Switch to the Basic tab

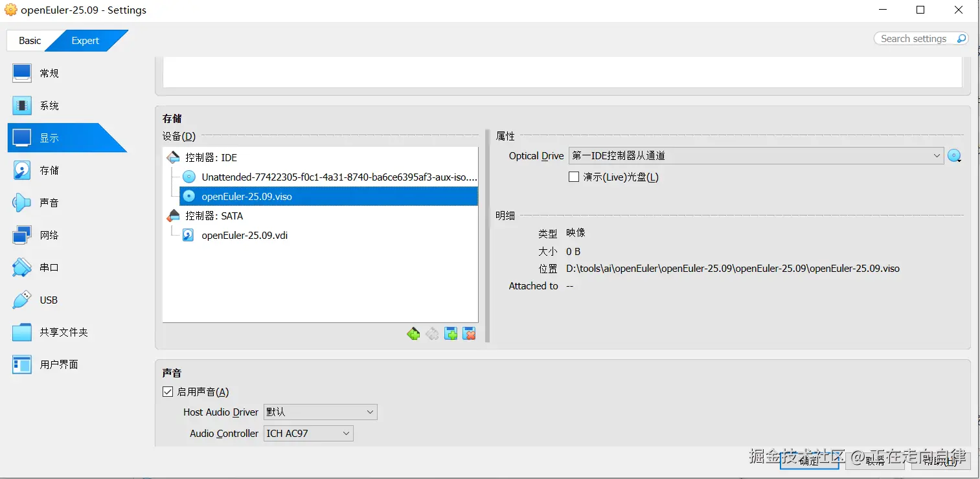coord(30,40)
